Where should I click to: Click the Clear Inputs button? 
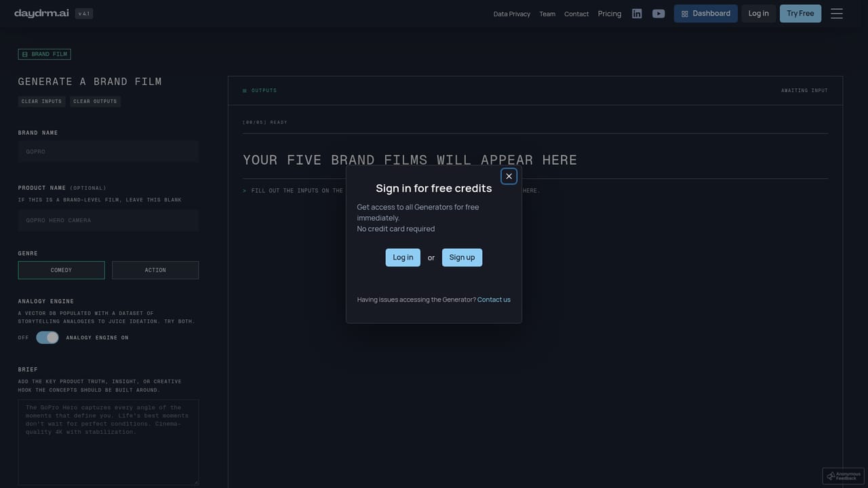[x=41, y=102]
